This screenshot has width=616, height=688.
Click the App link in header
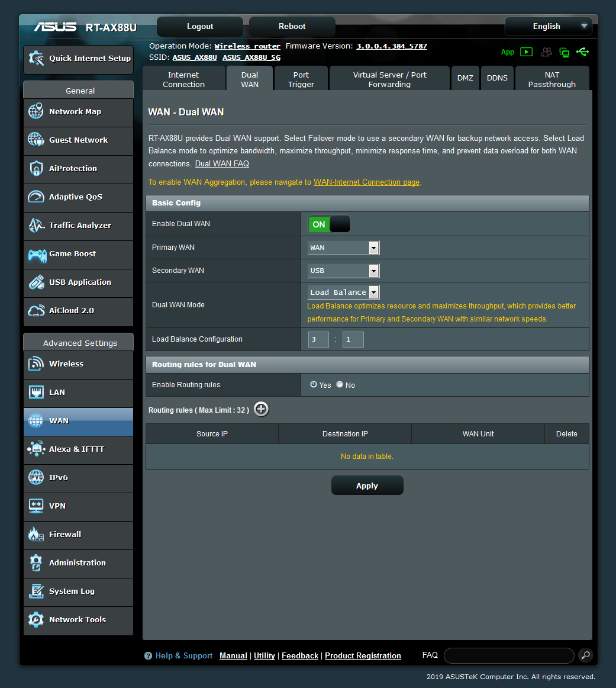[x=507, y=52]
